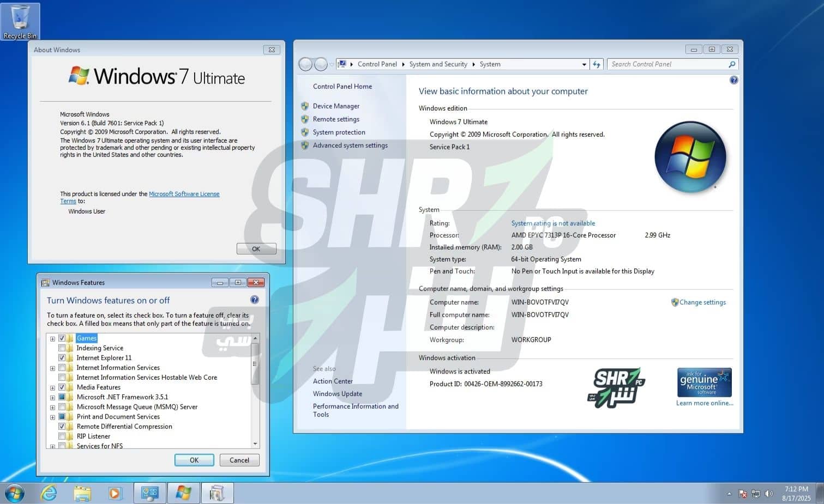Click OK in About Windows dialog
The width and height of the screenshot is (824, 504).
(x=256, y=248)
